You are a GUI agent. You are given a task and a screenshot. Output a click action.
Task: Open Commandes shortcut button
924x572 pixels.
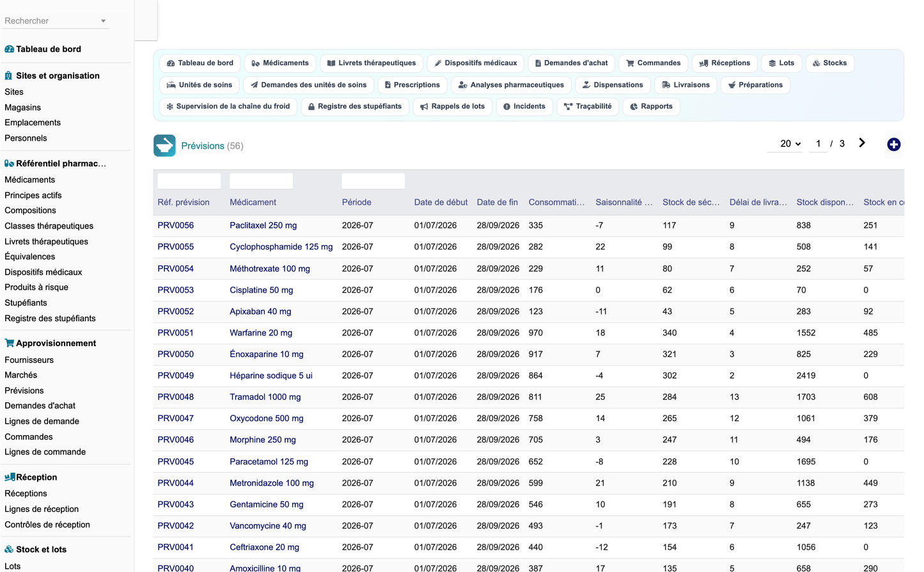click(x=654, y=63)
